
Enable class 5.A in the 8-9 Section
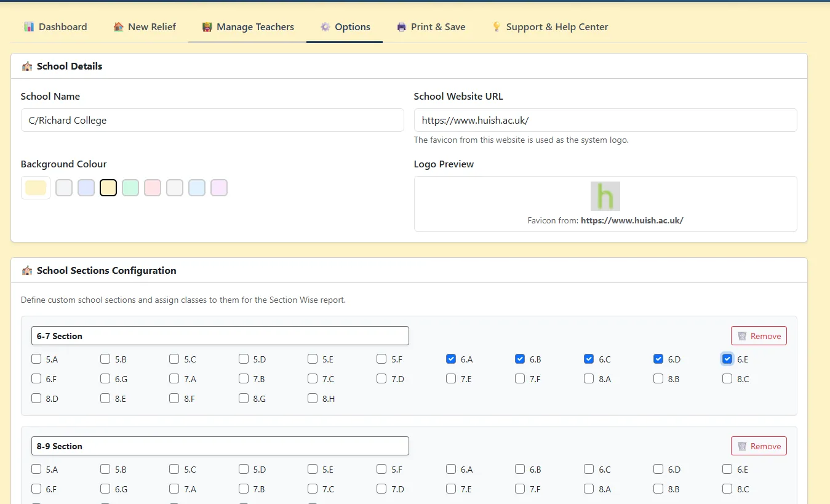pyautogui.click(x=37, y=470)
